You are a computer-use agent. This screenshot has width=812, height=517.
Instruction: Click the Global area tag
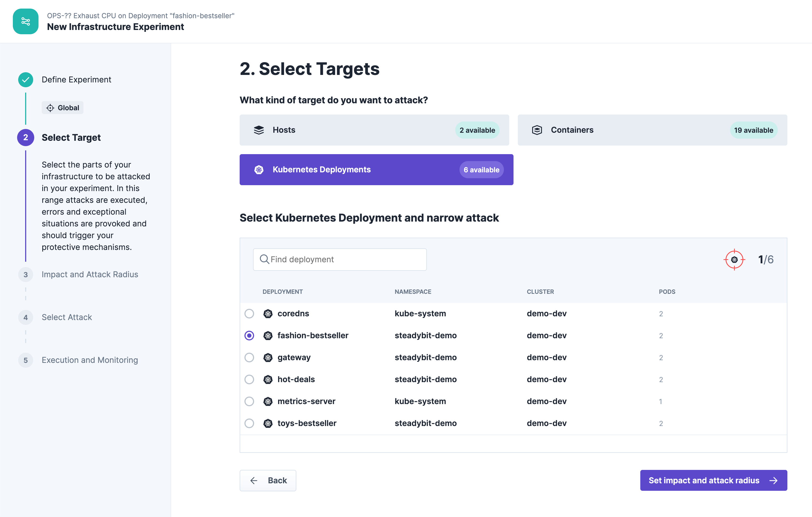tap(63, 108)
